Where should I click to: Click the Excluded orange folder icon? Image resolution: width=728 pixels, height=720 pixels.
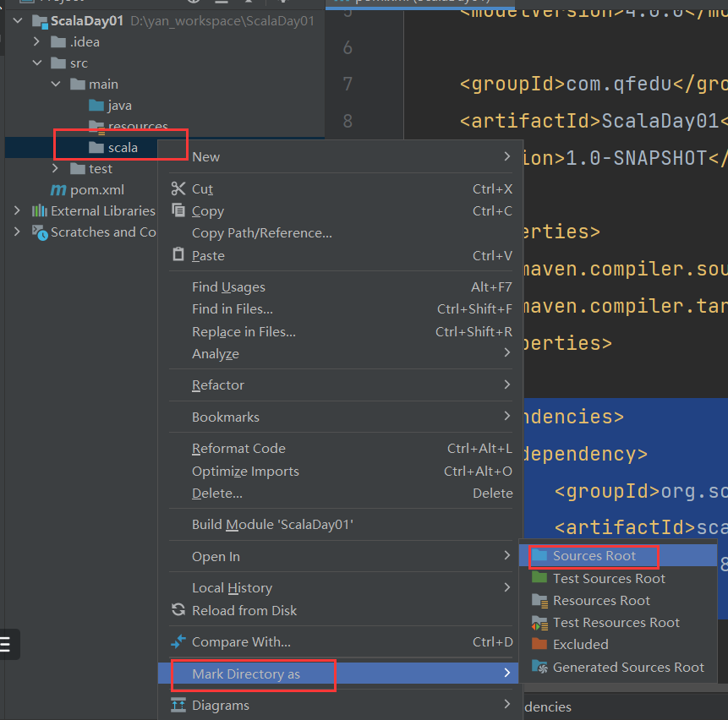[539, 644]
